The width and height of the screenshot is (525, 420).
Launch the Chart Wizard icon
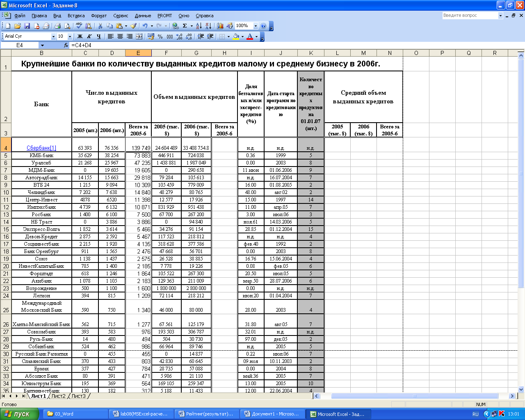click(220, 26)
